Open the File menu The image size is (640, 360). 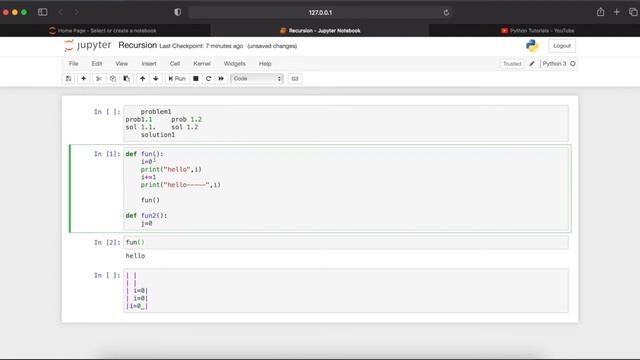point(73,64)
